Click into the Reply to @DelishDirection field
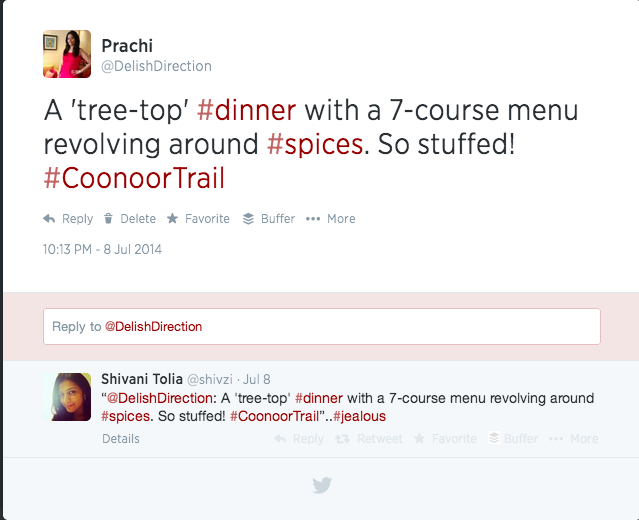Image resolution: width=639 pixels, height=520 pixels. 321,327
